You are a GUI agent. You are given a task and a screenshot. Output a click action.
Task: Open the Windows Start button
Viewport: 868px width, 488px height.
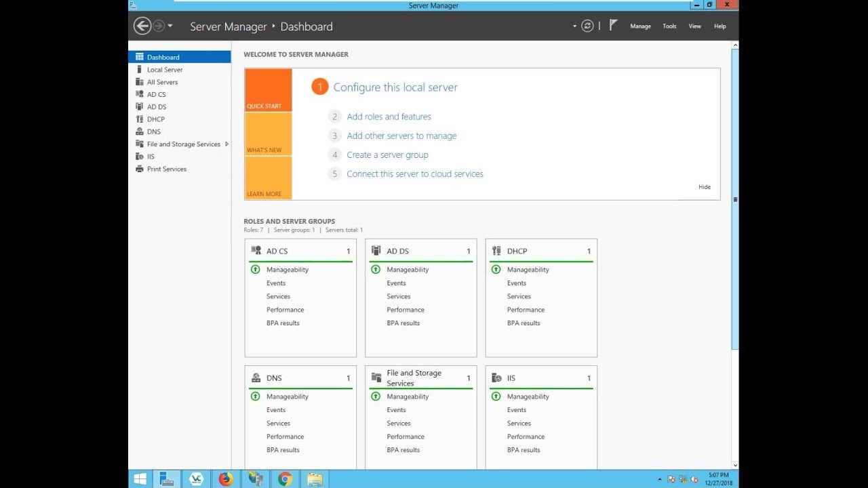tap(140, 479)
